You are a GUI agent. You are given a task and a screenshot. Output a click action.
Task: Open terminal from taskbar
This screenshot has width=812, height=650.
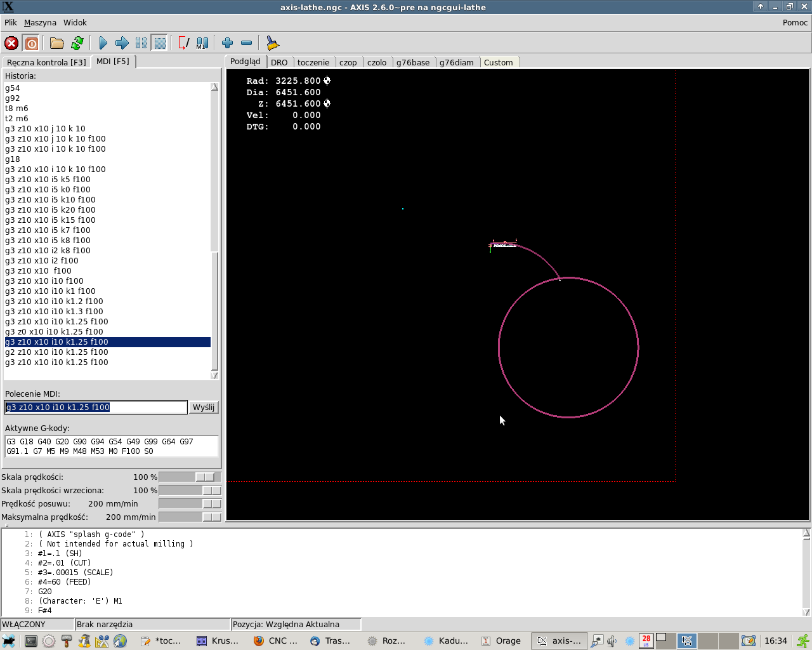[x=30, y=641]
